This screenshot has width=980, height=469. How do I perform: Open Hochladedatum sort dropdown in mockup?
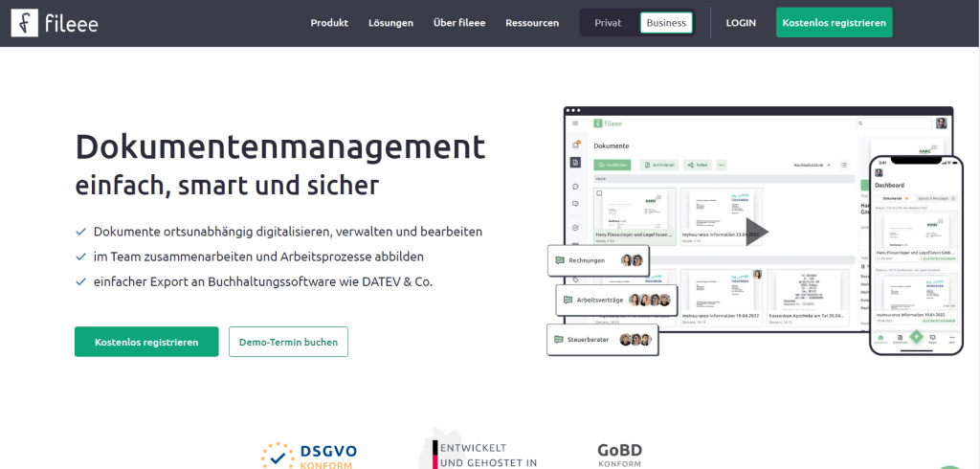point(812,165)
